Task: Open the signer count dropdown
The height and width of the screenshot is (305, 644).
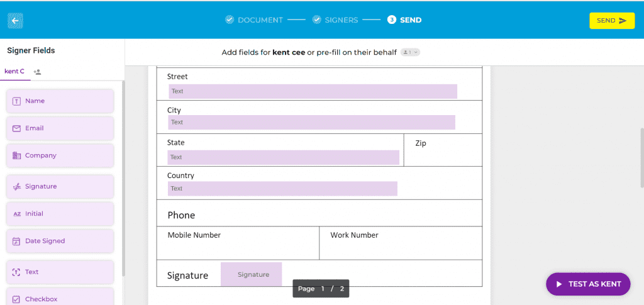Action: 410,52
